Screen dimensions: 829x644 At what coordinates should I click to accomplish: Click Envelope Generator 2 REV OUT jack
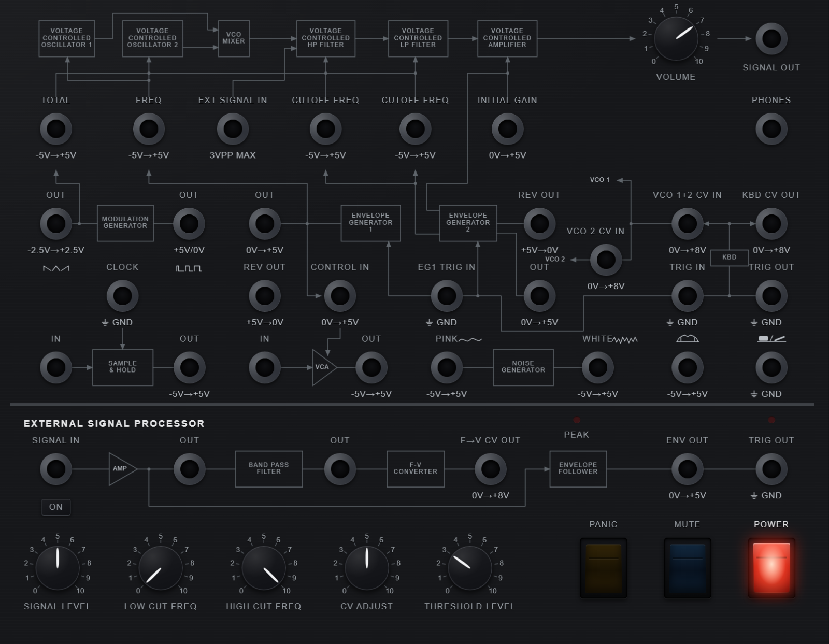539,224
